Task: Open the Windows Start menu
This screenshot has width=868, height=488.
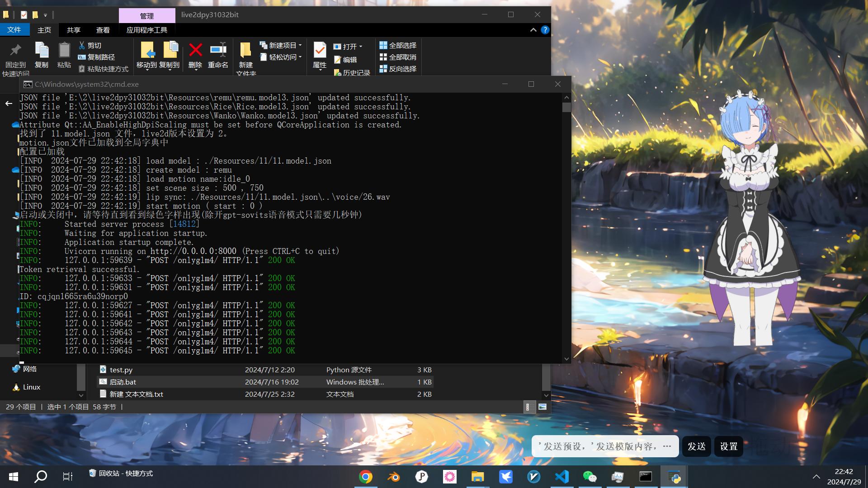Action: click(x=14, y=477)
